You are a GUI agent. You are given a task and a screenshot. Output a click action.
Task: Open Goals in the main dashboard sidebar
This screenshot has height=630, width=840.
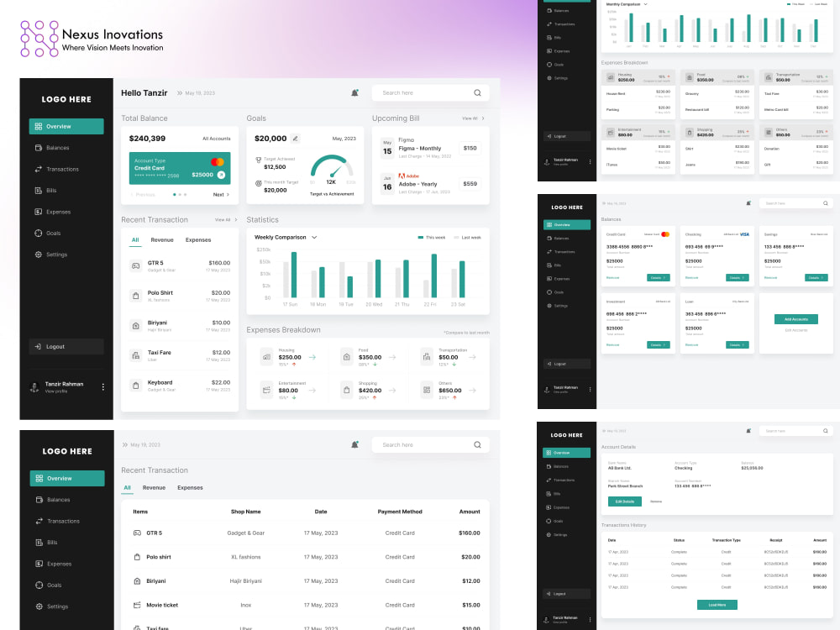pyautogui.click(x=48, y=234)
